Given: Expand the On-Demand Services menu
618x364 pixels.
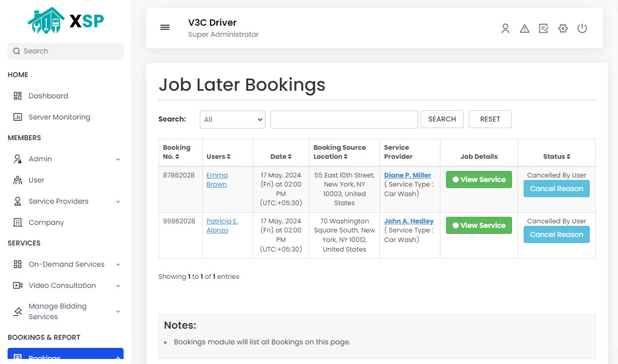Looking at the screenshot, I should (x=66, y=264).
